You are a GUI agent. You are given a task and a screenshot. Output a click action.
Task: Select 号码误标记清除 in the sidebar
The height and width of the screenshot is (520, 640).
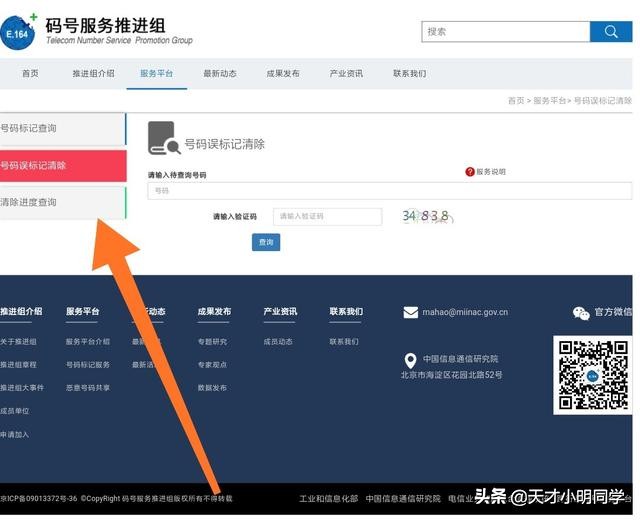click(63, 165)
